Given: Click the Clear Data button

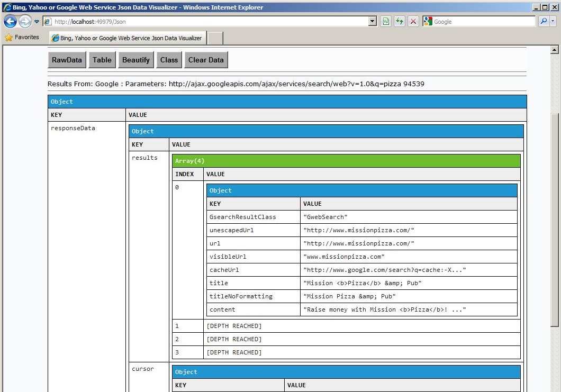Looking at the screenshot, I should click(206, 60).
